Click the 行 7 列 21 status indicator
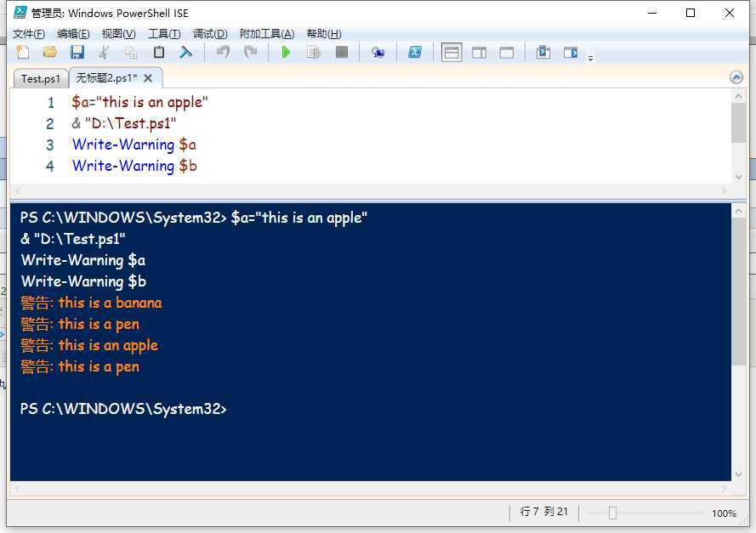 [x=544, y=511]
